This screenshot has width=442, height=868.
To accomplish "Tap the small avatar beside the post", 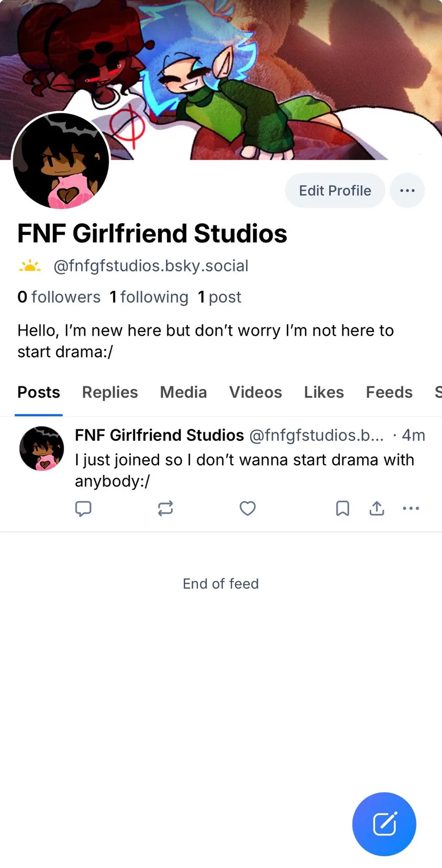I will 42,448.
